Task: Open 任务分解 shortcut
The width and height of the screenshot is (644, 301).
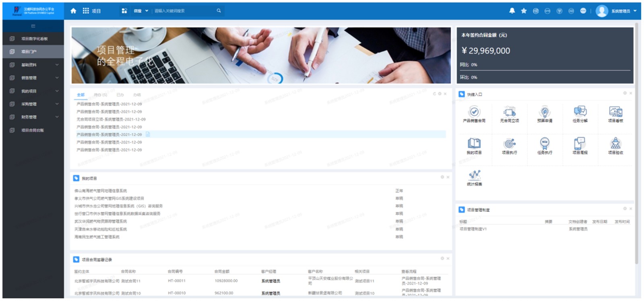Action: [580, 114]
